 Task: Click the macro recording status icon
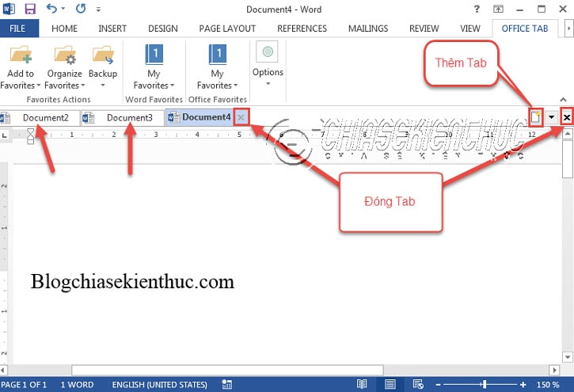click(226, 384)
